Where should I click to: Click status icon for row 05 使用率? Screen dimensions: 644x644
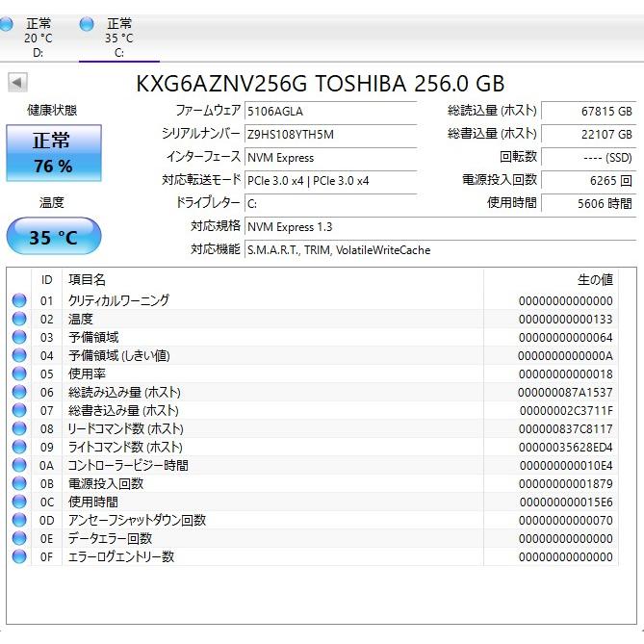[19, 374]
